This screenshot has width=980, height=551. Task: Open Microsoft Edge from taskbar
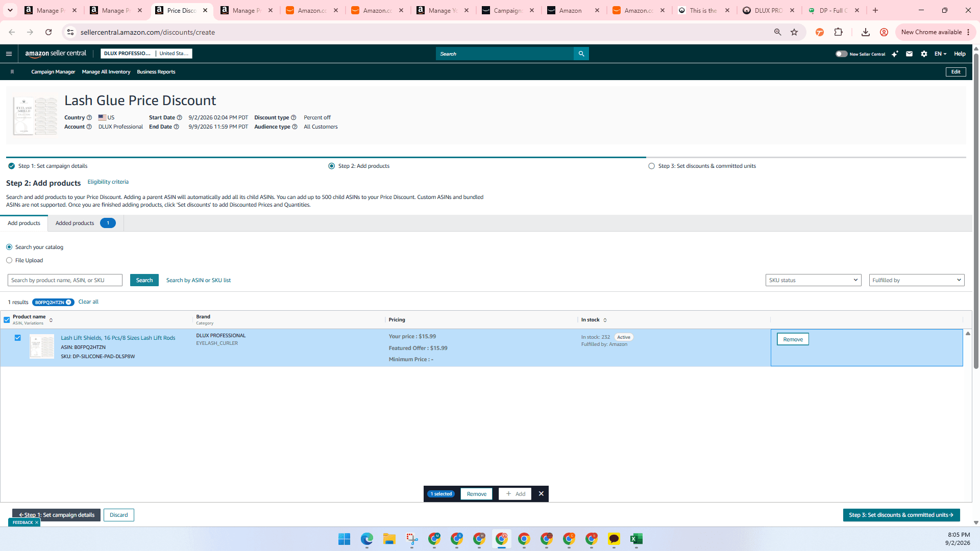pyautogui.click(x=367, y=539)
